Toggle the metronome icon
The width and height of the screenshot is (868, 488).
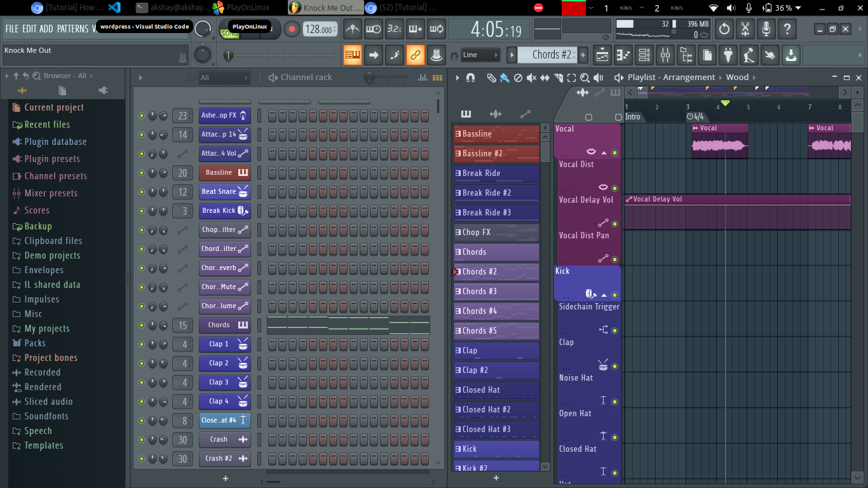(353, 29)
